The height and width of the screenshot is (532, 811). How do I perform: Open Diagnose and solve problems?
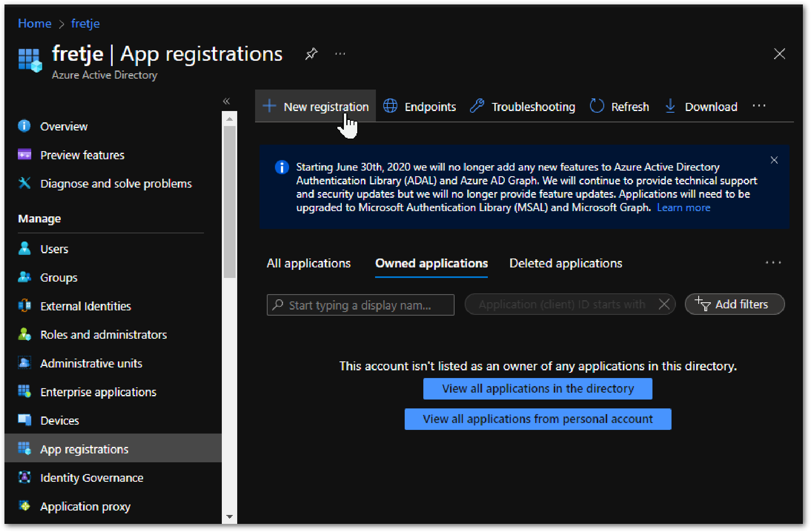(116, 183)
